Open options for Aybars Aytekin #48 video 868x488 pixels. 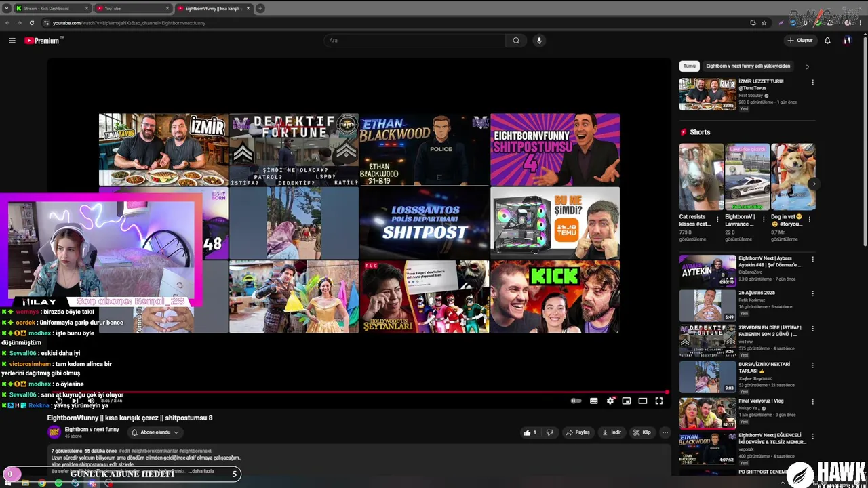[x=812, y=260]
